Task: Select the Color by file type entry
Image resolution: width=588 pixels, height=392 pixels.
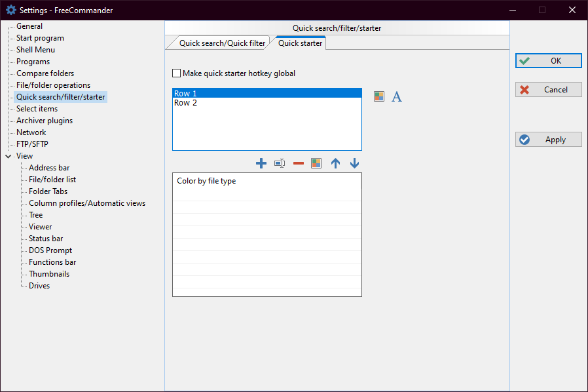Action: click(x=206, y=181)
